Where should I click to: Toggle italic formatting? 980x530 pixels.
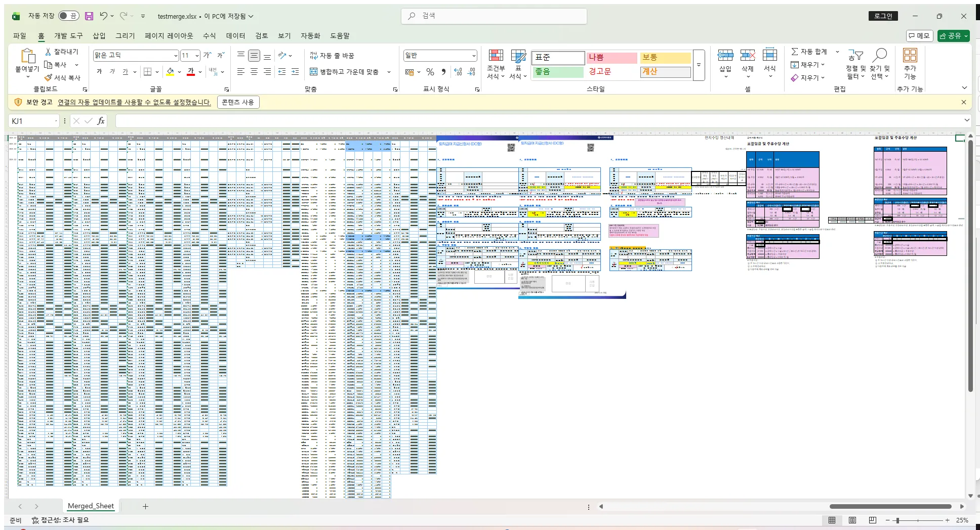click(x=113, y=71)
